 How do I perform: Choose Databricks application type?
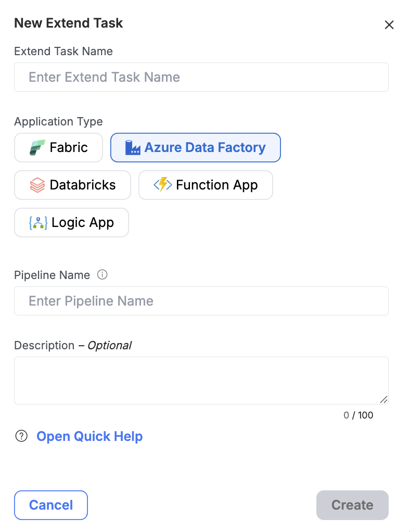click(x=72, y=185)
